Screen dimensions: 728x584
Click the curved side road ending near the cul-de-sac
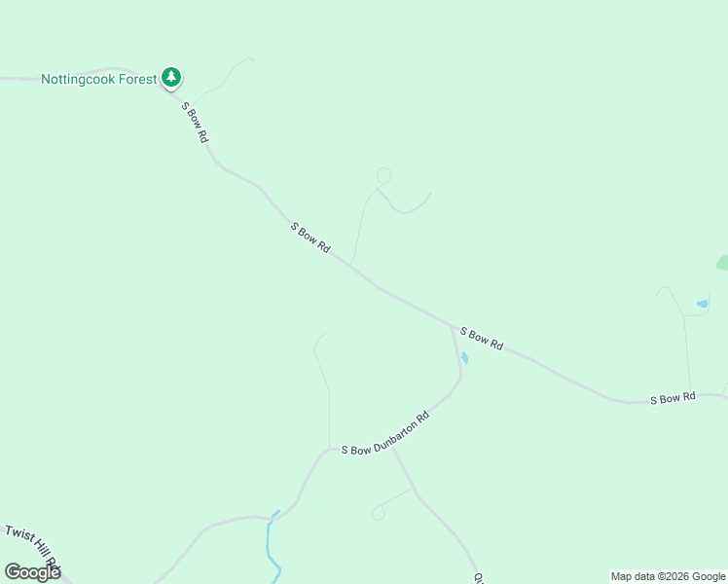405,204
